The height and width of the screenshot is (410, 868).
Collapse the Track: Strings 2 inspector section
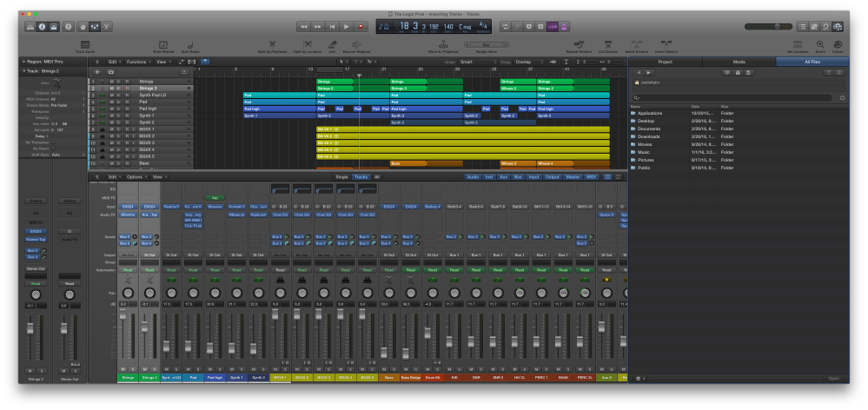(x=23, y=70)
